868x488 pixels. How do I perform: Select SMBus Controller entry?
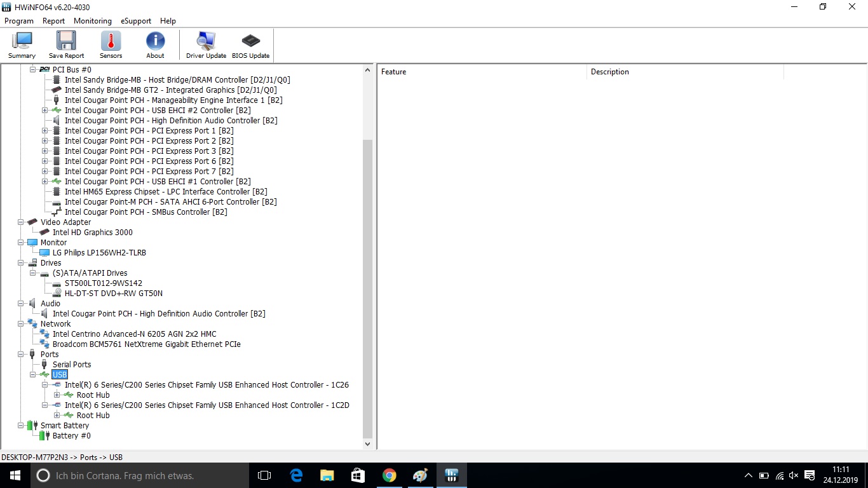pyautogui.click(x=146, y=212)
